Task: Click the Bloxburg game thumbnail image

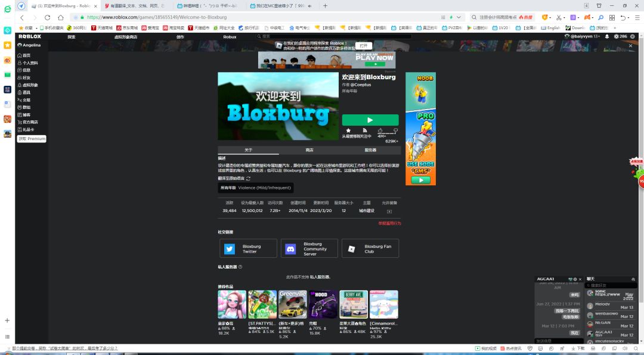Action: click(x=278, y=106)
